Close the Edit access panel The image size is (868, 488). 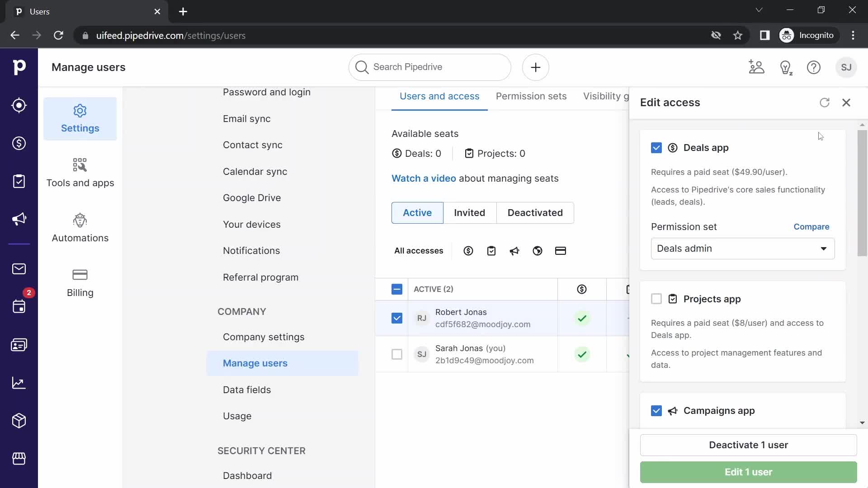846,103
